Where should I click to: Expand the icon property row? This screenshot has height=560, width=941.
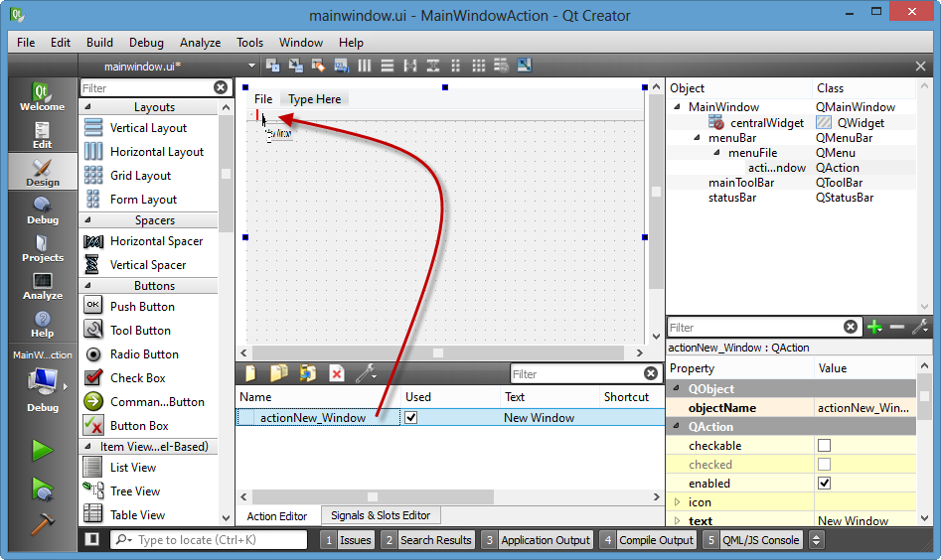click(x=678, y=501)
